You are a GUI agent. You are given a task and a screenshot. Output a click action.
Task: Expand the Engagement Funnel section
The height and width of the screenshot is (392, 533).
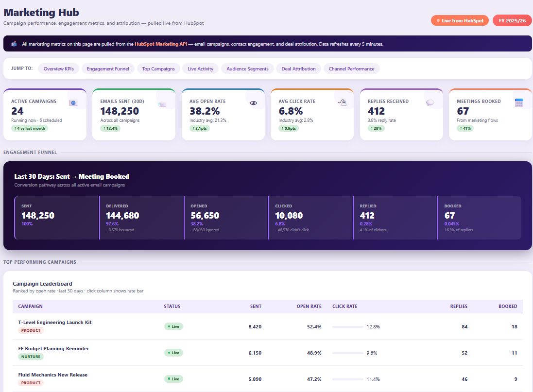(x=108, y=68)
